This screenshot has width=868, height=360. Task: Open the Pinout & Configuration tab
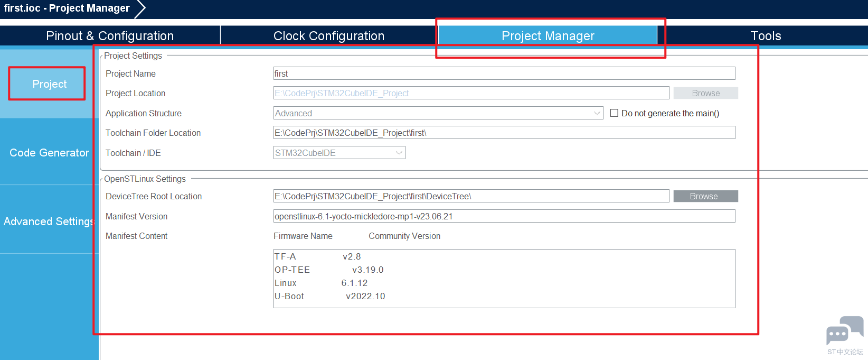pyautogui.click(x=110, y=36)
